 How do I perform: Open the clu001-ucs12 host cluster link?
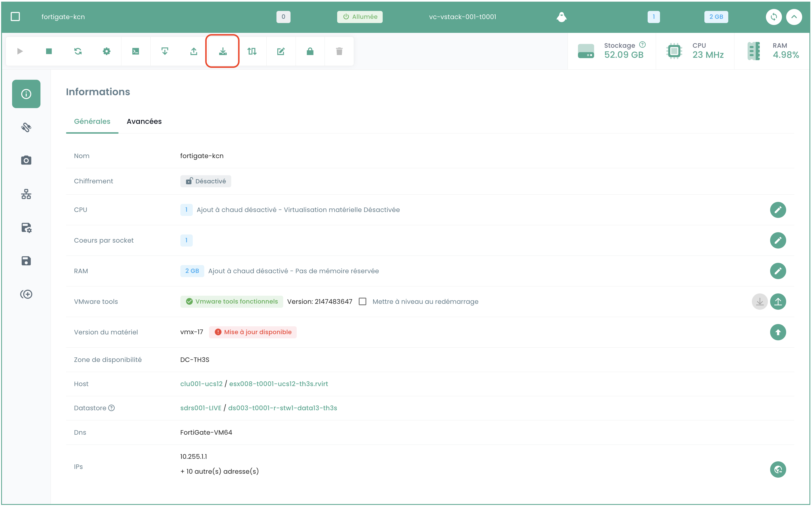pyautogui.click(x=201, y=384)
